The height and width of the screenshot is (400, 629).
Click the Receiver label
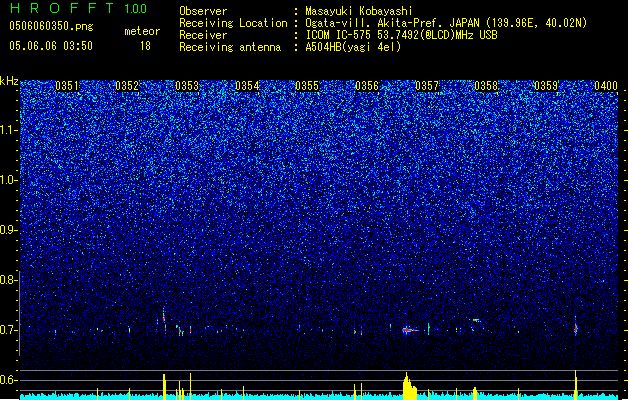pyautogui.click(x=203, y=35)
